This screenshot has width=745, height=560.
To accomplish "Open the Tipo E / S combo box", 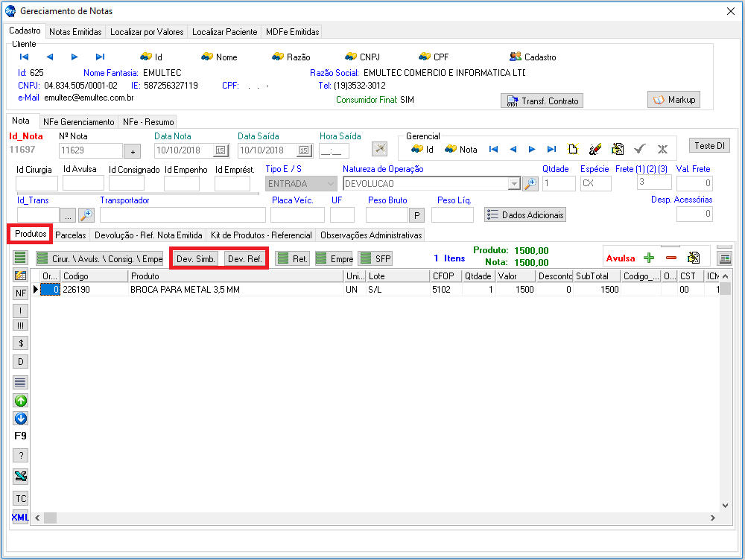I will pos(301,183).
